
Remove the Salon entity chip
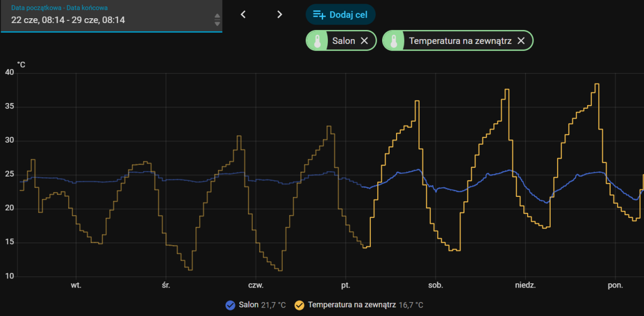coord(364,41)
